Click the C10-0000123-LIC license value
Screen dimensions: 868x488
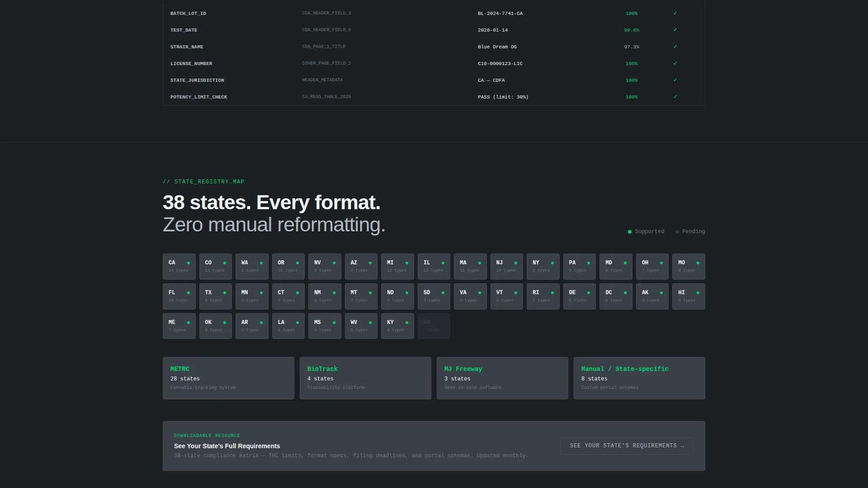coord(500,64)
